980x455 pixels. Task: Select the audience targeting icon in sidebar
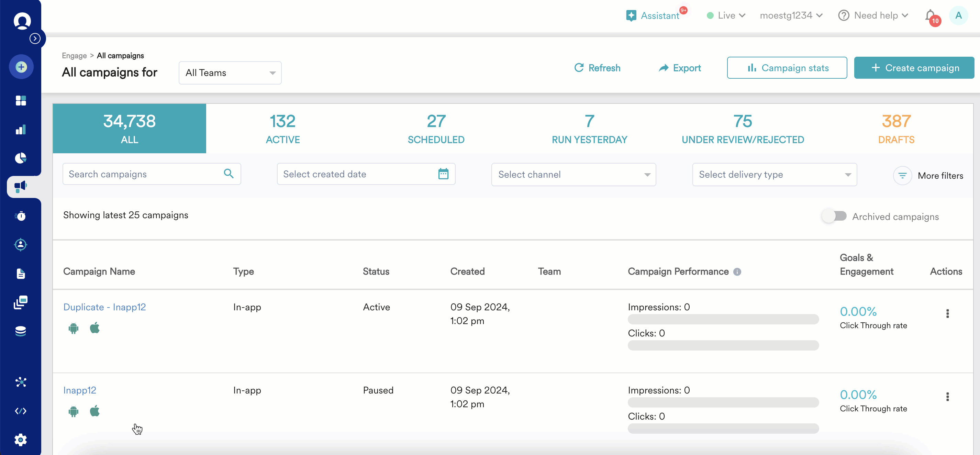pyautogui.click(x=21, y=245)
